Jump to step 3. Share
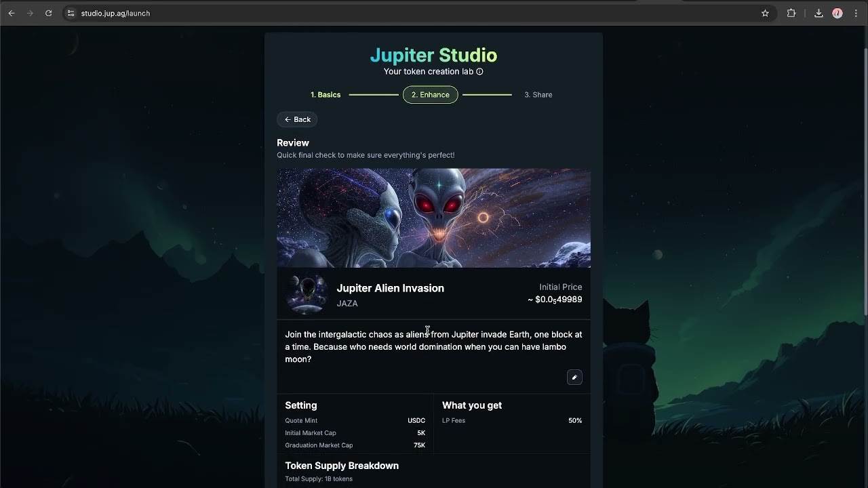Viewport: 868px width, 488px height. 538,95
